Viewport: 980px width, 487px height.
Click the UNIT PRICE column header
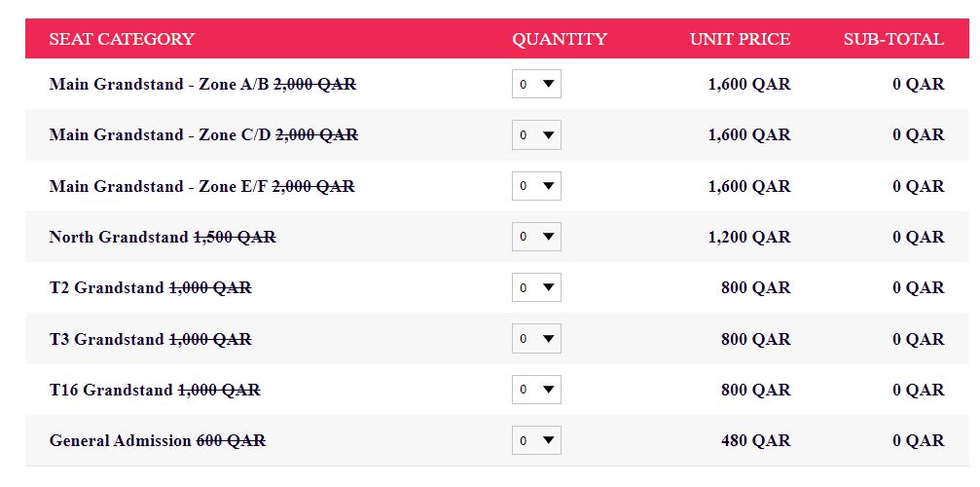[740, 39]
